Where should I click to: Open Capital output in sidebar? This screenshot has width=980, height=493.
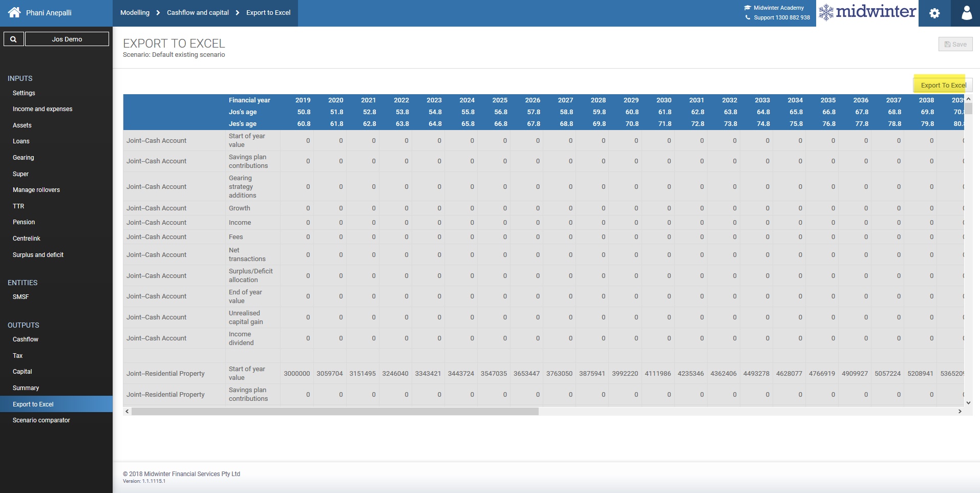[x=22, y=372]
